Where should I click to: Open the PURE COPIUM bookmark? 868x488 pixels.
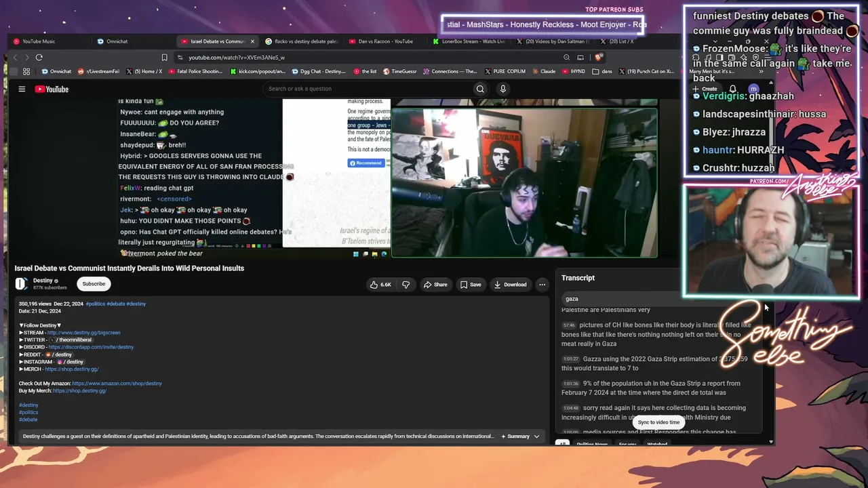pos(504,71)
